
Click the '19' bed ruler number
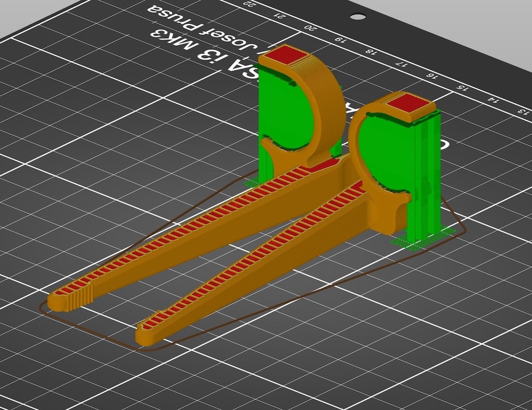point(341,39)
